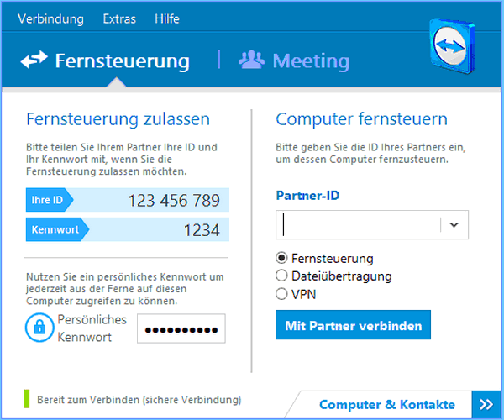This screenshot has width=504, height=420.
Task: Select the Dateiübertragung radio button
Action: pos(281,276)
